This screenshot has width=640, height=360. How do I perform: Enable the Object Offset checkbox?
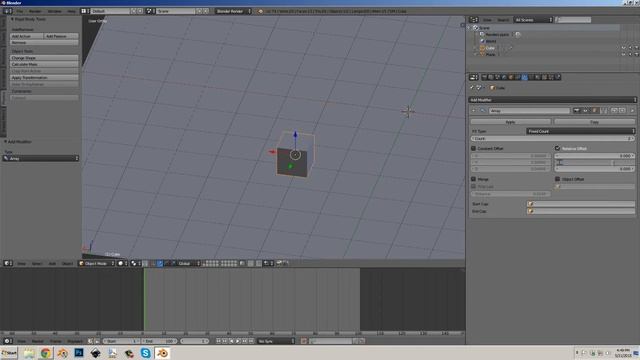tap(558, 179)
